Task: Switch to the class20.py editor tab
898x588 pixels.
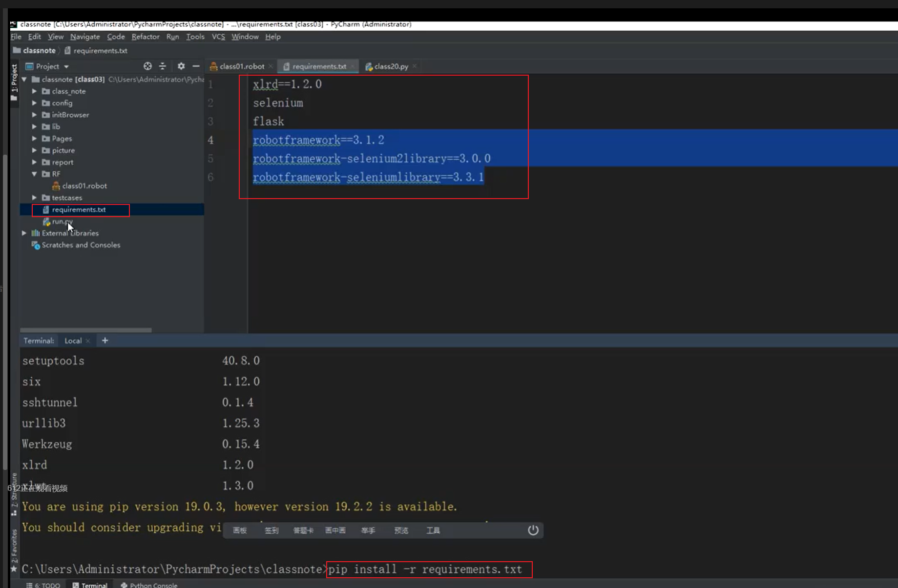Action: point(391,66)
